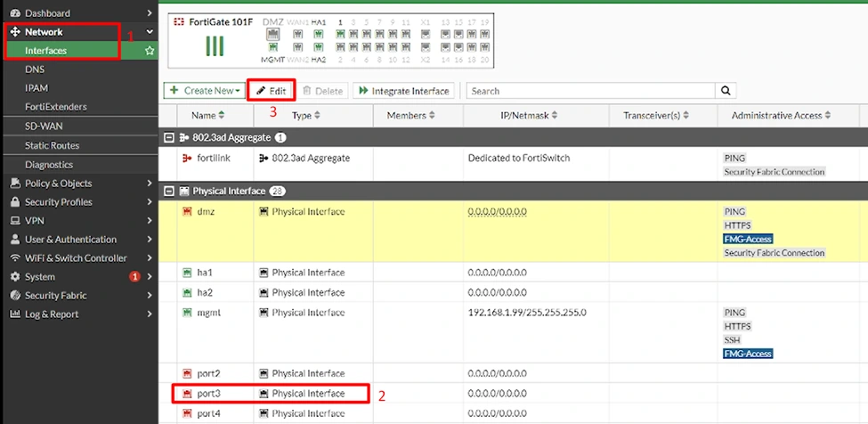Click the X2 SFP port on the faceplate
This screenshot has width=868, height=424.
pyautogui.click(x=426, y=47)
